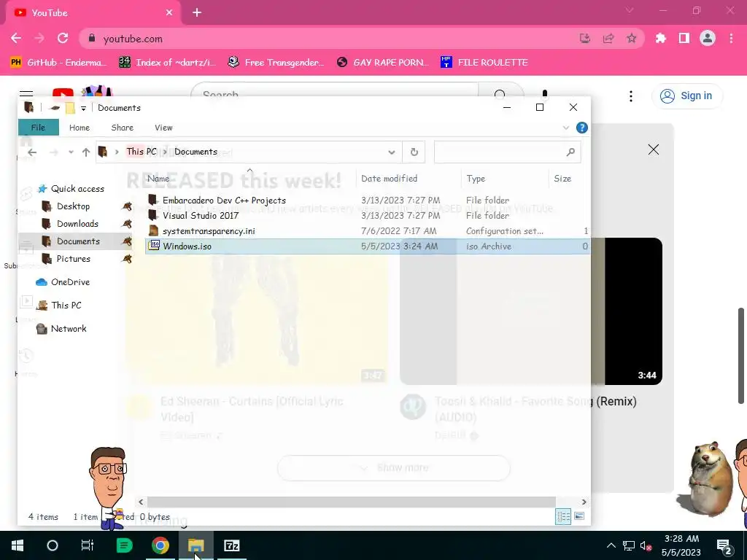Open YouTube settings three-dot menu

(631, 96)
